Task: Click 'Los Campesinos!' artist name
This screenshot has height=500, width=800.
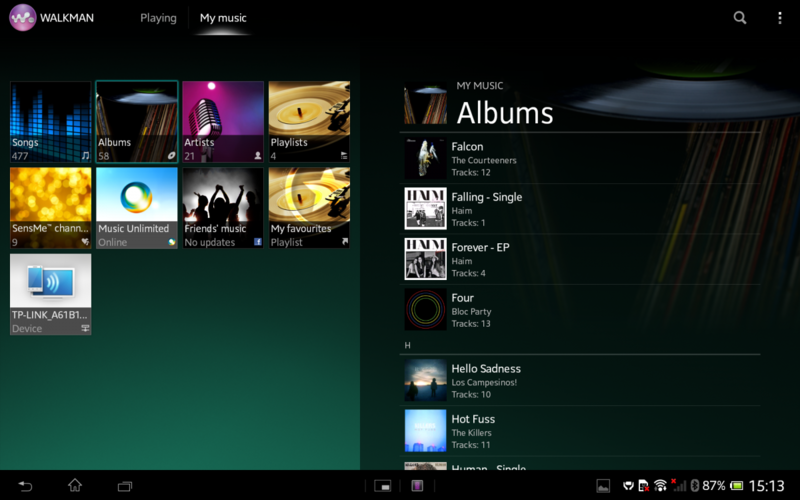Action: pyautogui.click(x=484, y=382)
